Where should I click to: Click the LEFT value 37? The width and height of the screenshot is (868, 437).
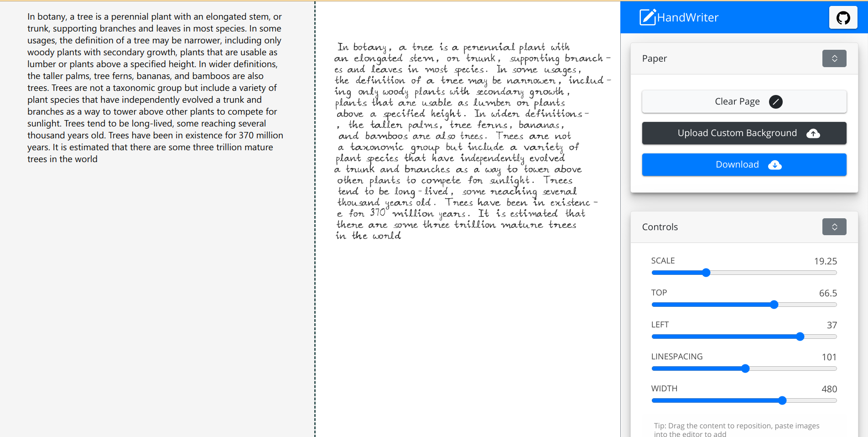click(832, 325)
